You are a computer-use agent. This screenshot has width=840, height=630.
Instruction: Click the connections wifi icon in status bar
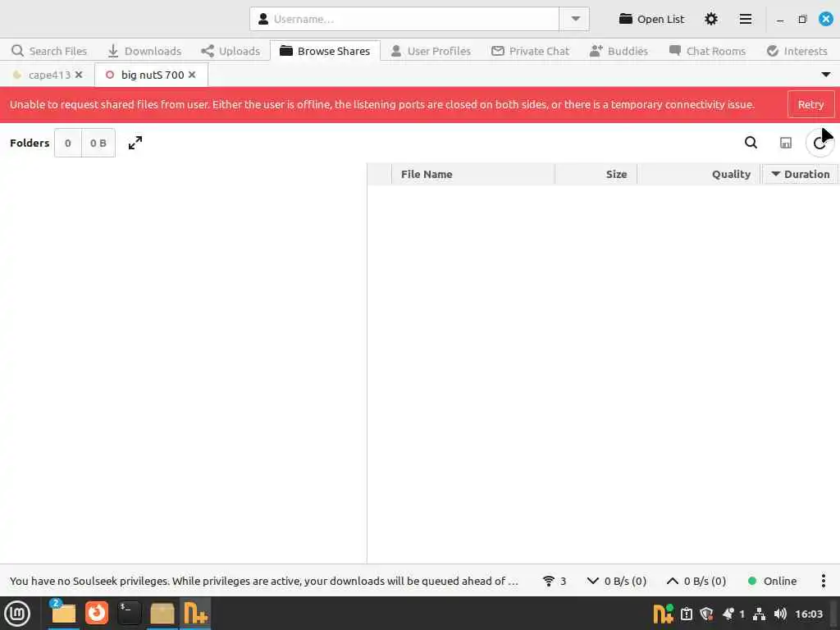(554, 582)
